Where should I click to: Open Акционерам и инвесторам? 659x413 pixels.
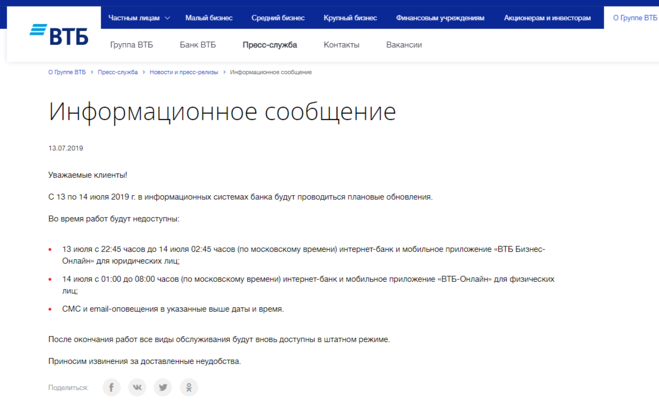click(x=547, y=18)
